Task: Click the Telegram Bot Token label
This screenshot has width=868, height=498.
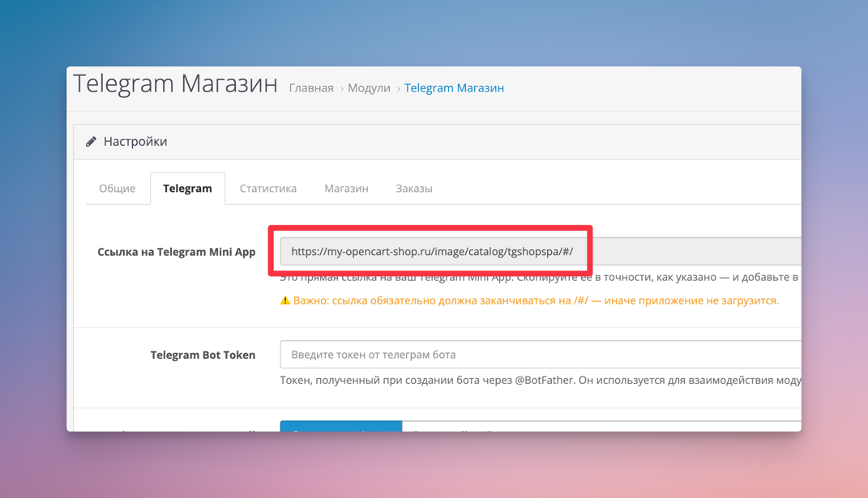Action: click(203, 354)
